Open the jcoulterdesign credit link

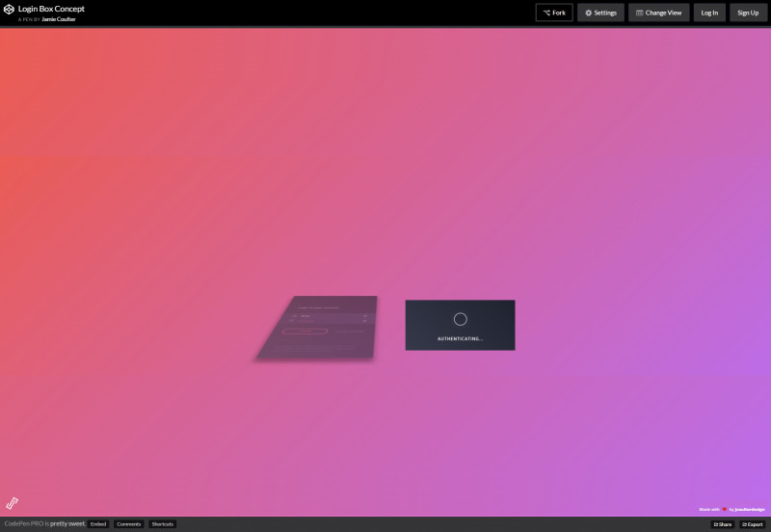point(750,509)
